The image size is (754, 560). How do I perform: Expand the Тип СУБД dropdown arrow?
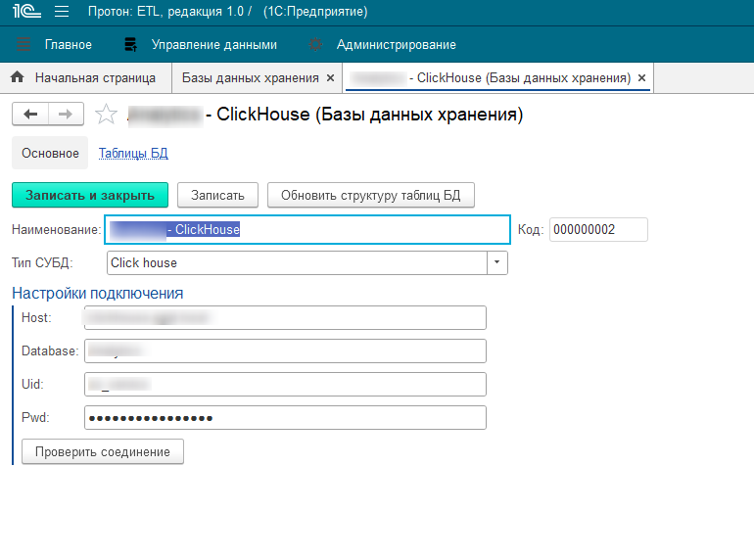(497, 263)
